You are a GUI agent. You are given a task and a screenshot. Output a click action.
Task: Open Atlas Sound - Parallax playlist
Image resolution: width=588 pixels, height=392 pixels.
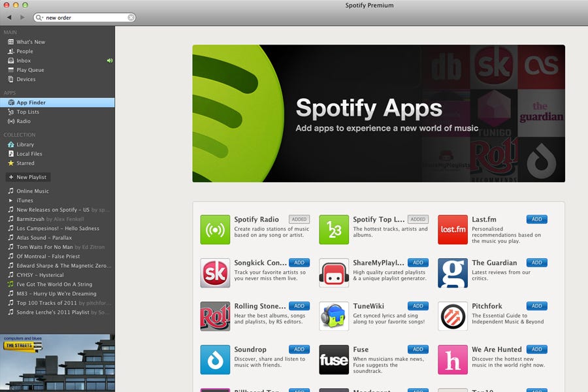coord(57,237)
